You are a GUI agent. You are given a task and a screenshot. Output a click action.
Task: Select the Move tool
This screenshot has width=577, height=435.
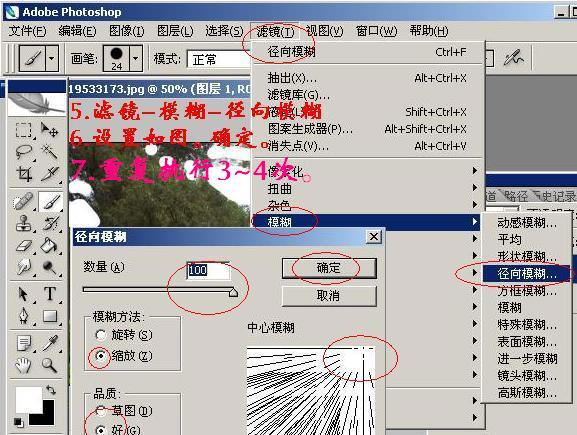click(49, 130)
